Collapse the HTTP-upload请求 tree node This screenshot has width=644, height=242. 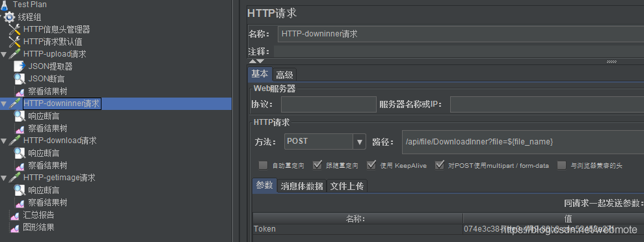(x=4, y=55)
